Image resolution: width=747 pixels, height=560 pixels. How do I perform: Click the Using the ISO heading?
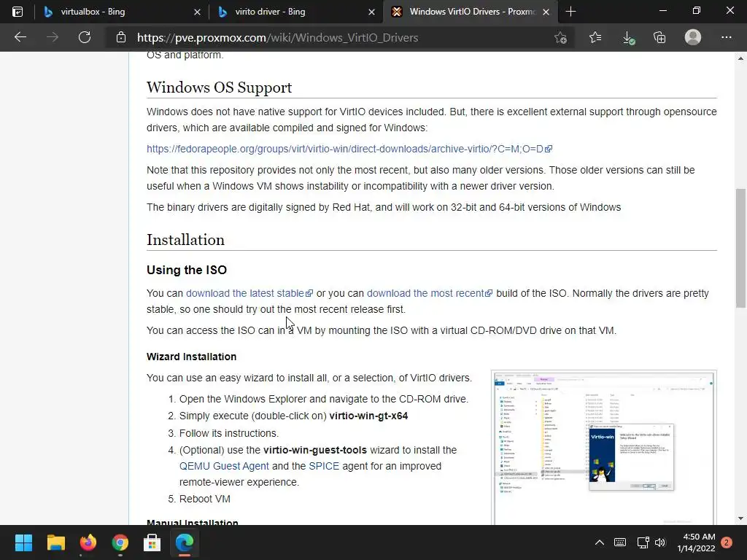point(187,270)
